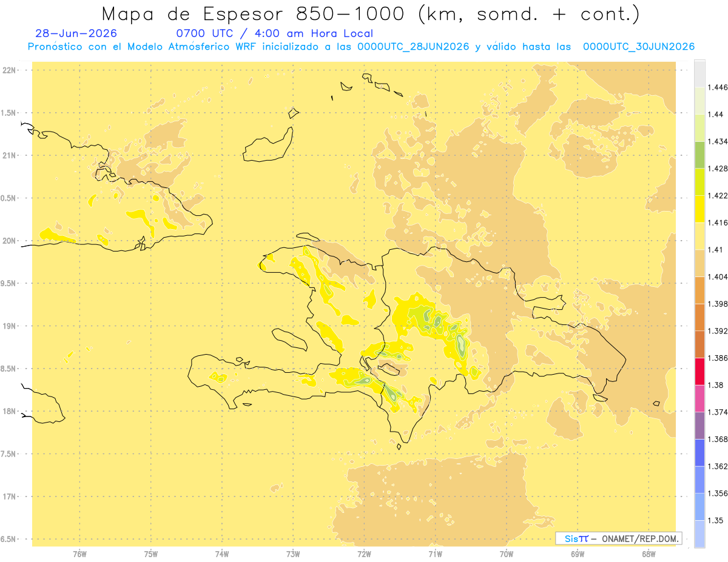
Task: Click the legend value 1.356
Action: pos(716,493)
